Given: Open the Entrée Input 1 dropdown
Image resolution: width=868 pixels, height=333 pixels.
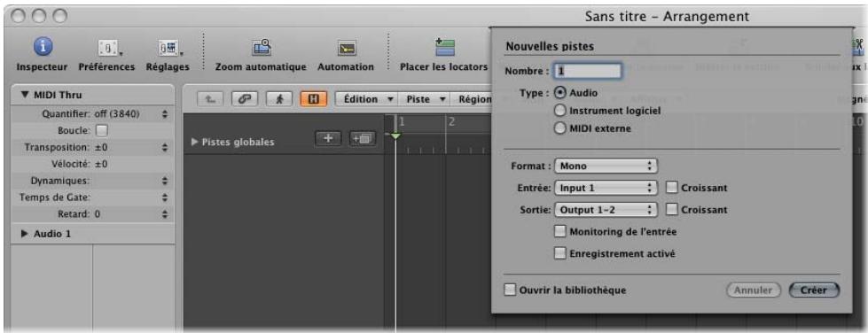Looking at the screenshot, I should pyautogui.click(x=606, y=188).
